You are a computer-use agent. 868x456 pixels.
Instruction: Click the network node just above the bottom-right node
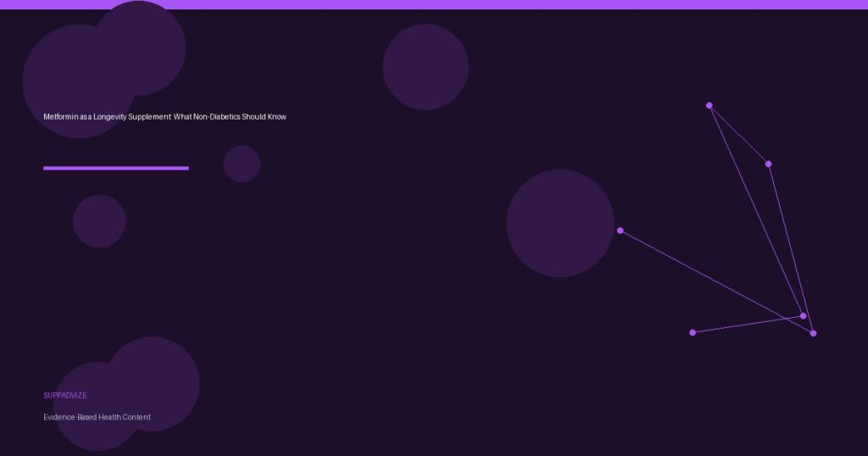[803, 316]
